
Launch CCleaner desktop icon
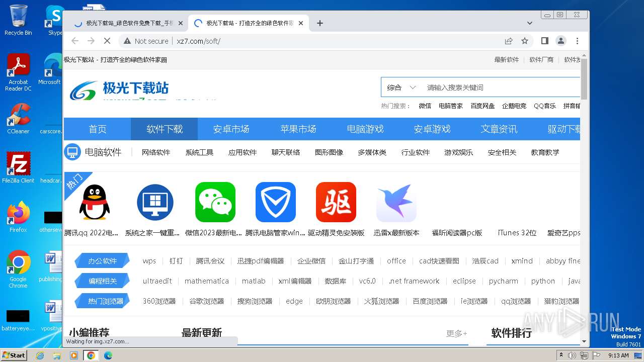[x=18, y=119]
